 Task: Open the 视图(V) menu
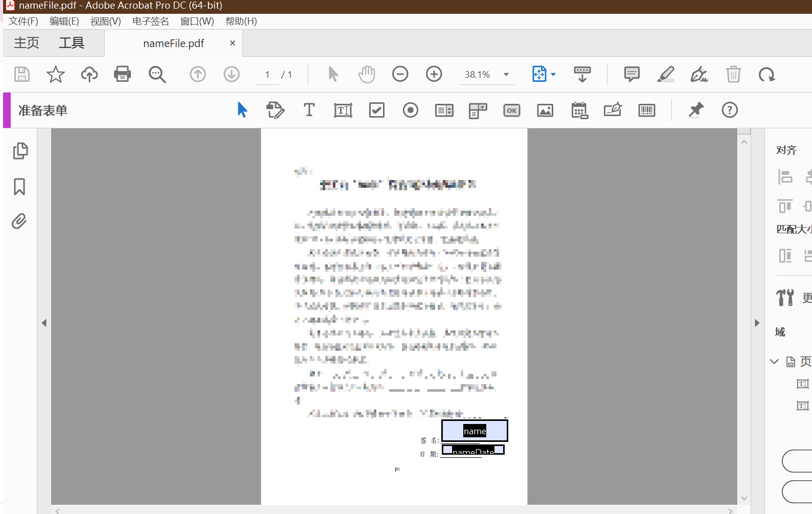pyautogui.click(x=105, y=21)
